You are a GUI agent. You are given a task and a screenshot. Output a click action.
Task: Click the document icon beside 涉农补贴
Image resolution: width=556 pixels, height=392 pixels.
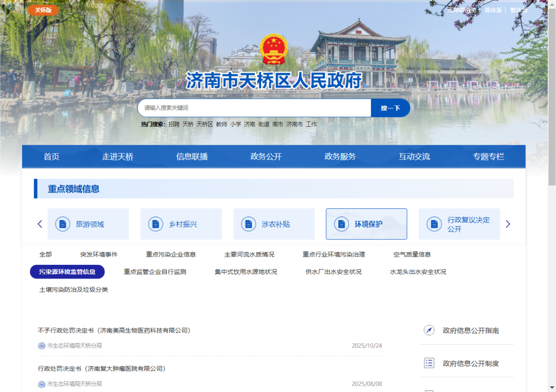tap(248, 224)
